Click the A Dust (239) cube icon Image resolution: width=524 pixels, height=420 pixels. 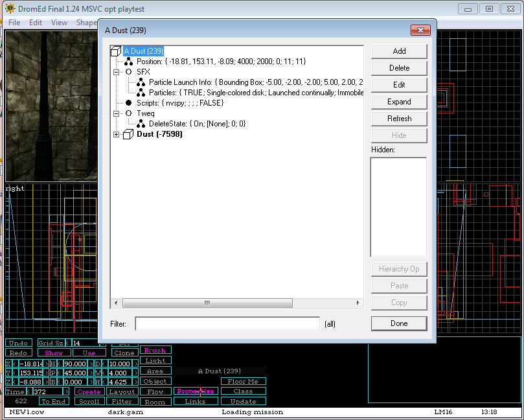coord(116,51)
